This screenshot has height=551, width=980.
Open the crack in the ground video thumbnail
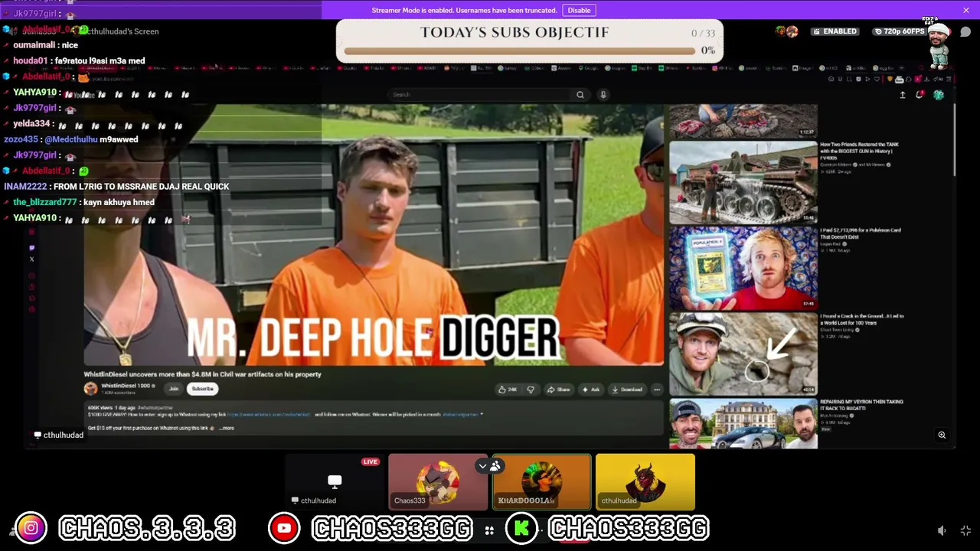click(743, 354)
